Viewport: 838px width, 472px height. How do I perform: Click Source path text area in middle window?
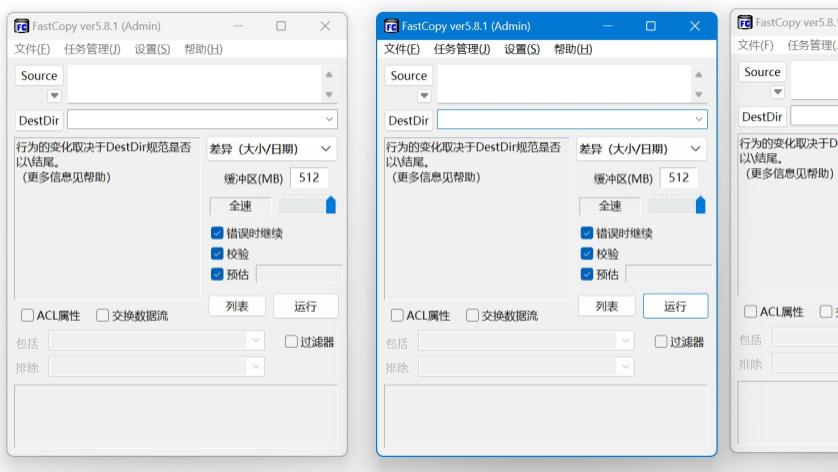[x=564, y=84]
